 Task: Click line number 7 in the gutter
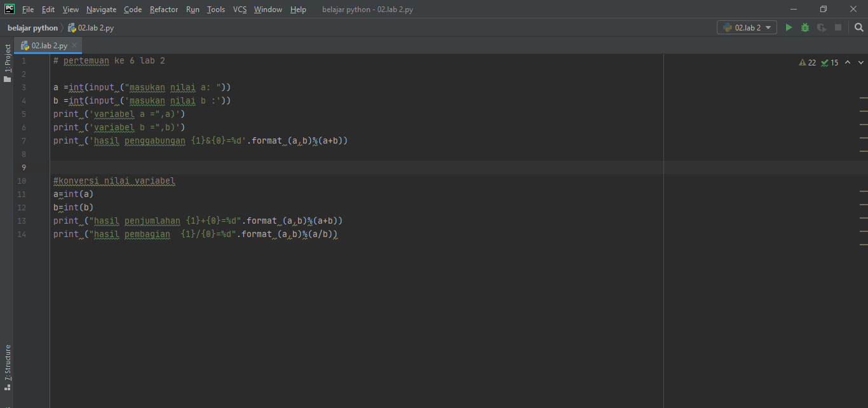click(24, 140)
